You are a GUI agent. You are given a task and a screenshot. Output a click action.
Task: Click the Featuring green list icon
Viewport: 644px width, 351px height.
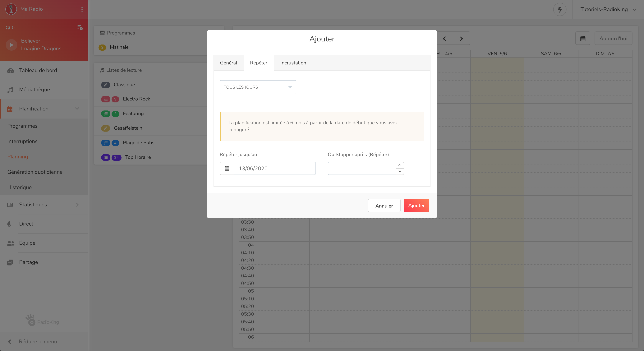pyautogui.click(x=105, y=114)
